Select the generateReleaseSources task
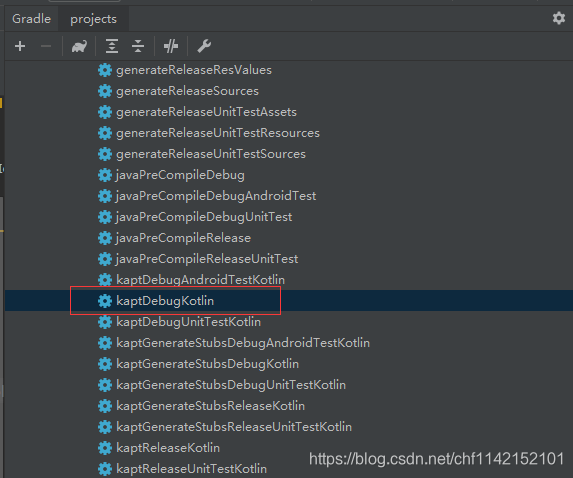This screenshot has height=478, width=573. coord(187,91)
